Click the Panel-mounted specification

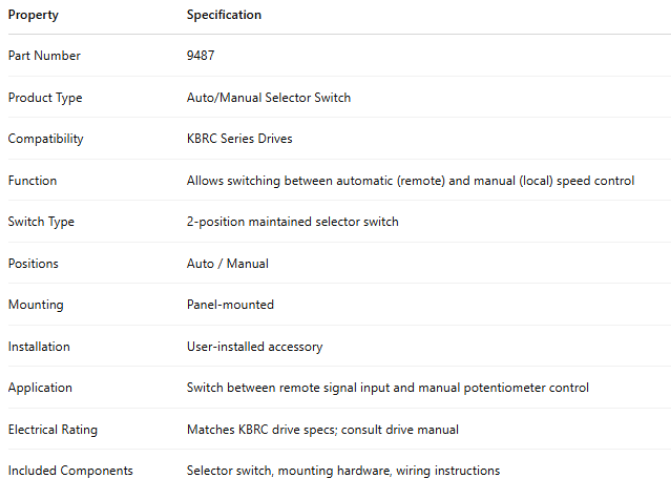[230, 305]
